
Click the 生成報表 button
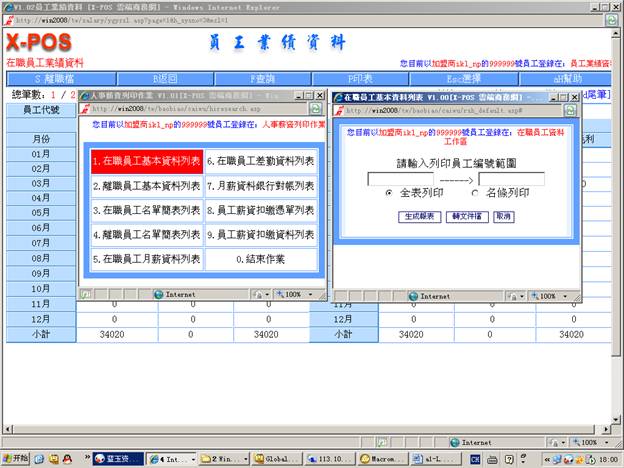(420, 216)
